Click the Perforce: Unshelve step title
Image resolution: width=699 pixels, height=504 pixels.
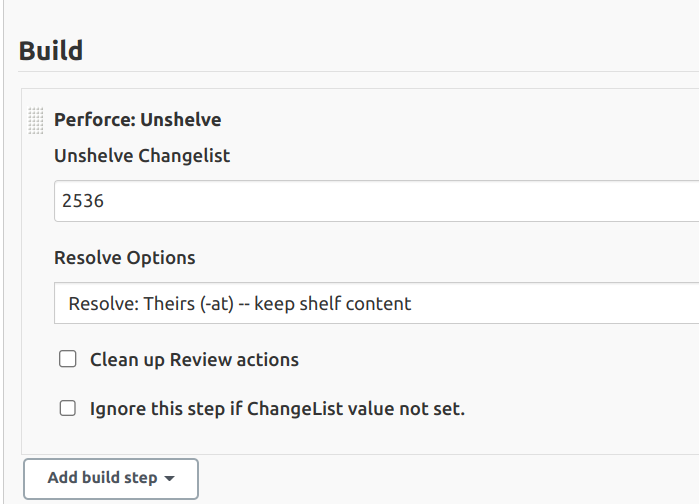coord(138,120)
